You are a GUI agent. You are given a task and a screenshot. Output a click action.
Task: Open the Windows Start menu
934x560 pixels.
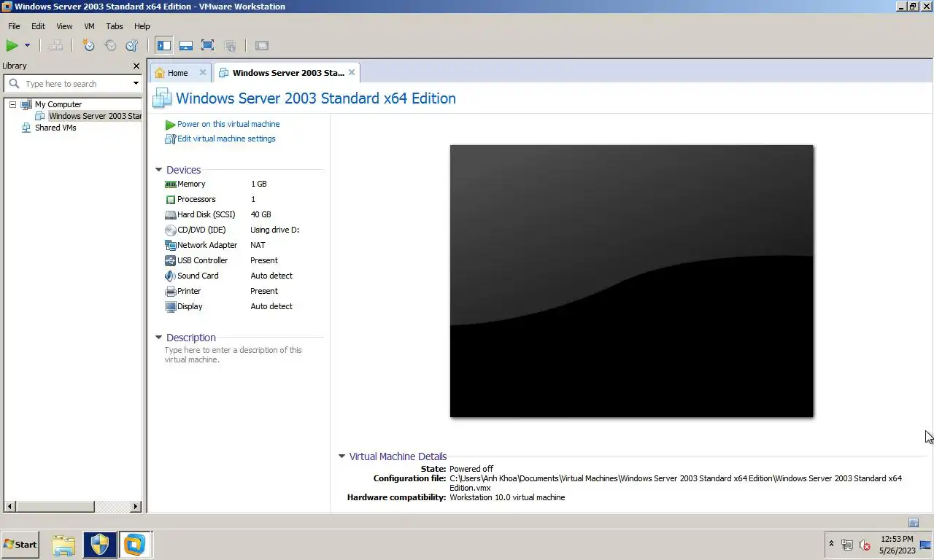(20, 544)
